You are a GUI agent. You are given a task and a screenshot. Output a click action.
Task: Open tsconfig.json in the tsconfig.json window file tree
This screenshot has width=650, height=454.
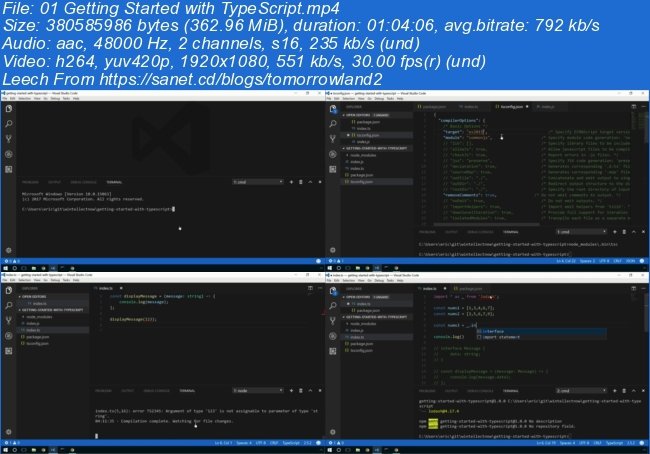tap(361, 182)
